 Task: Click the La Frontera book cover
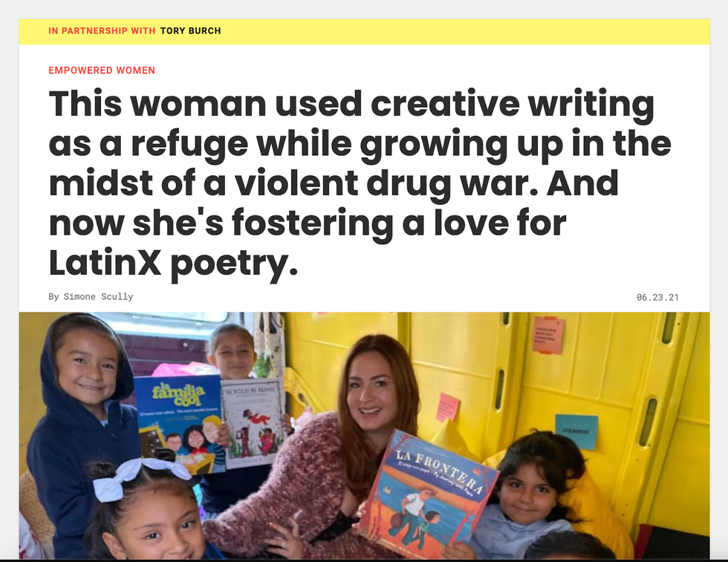428,494
